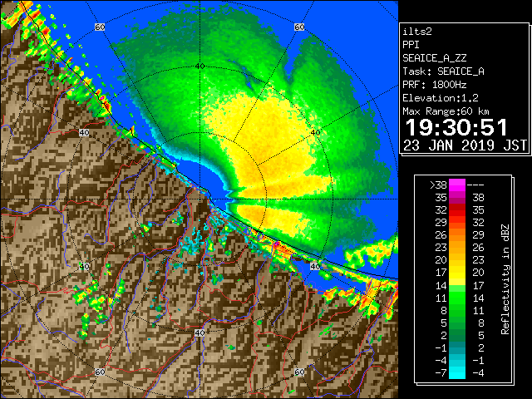Select the '-7' legend value
The image size is (532, 399).
tap(441, 373)
